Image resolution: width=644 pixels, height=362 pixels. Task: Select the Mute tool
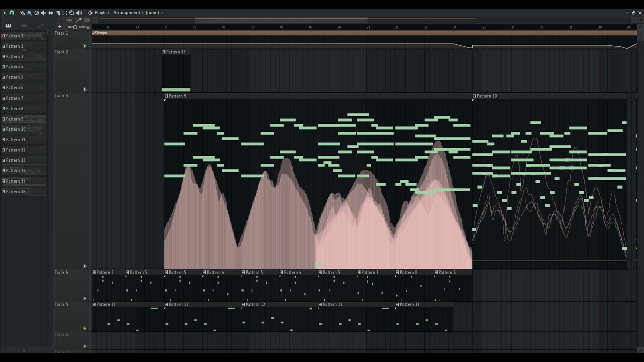pyautogui.click(x=44, y=13)
